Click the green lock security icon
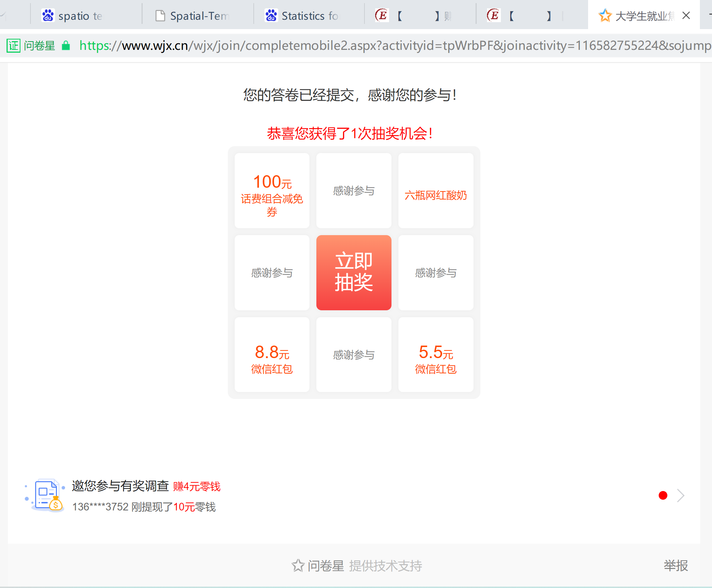712x588 pixels. [66, 45]
